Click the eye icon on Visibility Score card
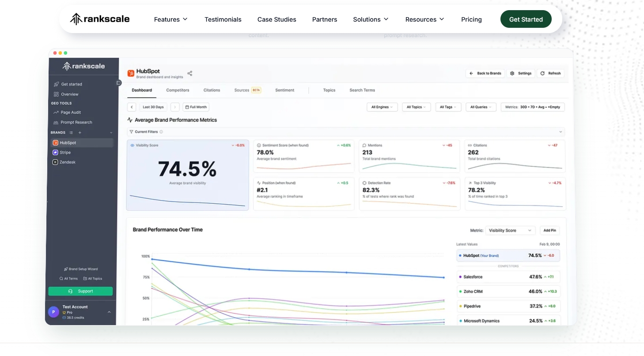The height and width of the screenshot is (356, 644). click(x=133, y=145)
